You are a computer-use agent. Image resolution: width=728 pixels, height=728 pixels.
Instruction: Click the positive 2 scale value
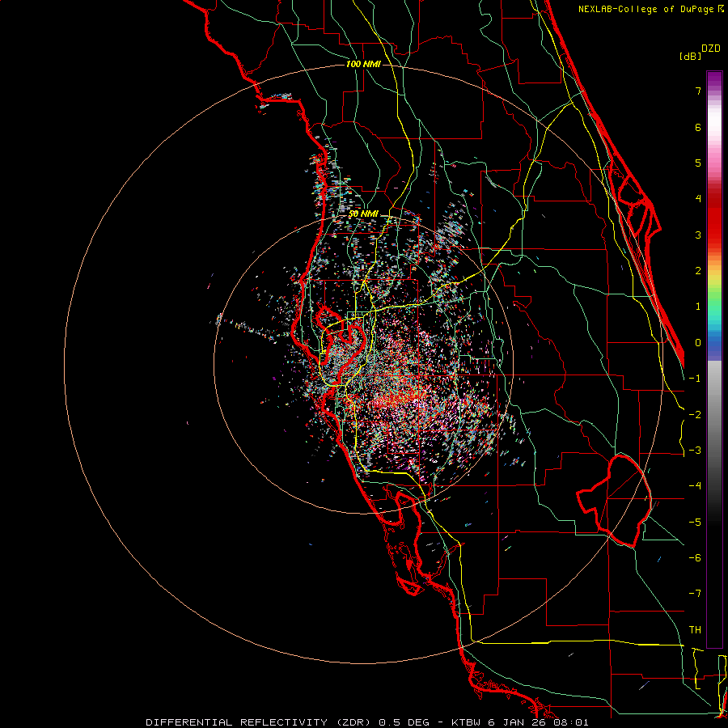coord(698,271)
